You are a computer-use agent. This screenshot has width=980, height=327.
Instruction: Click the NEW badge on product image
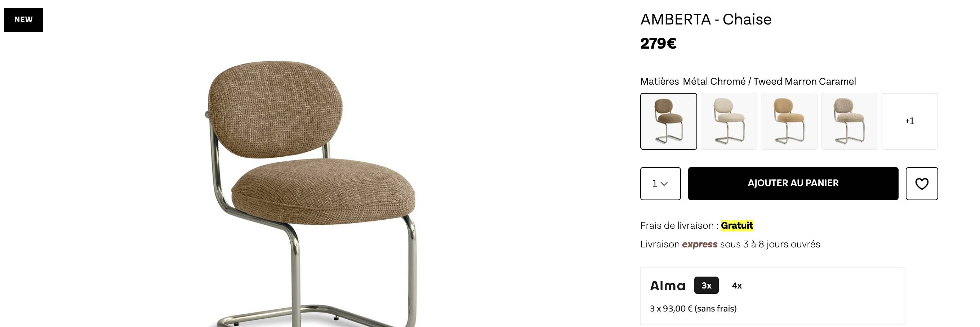(x=23, y=19)
